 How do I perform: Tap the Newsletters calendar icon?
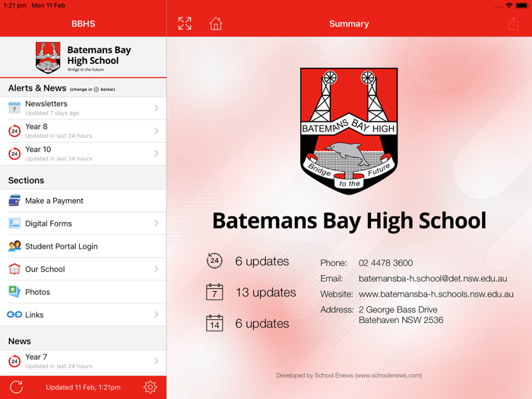tap(14, 108)
